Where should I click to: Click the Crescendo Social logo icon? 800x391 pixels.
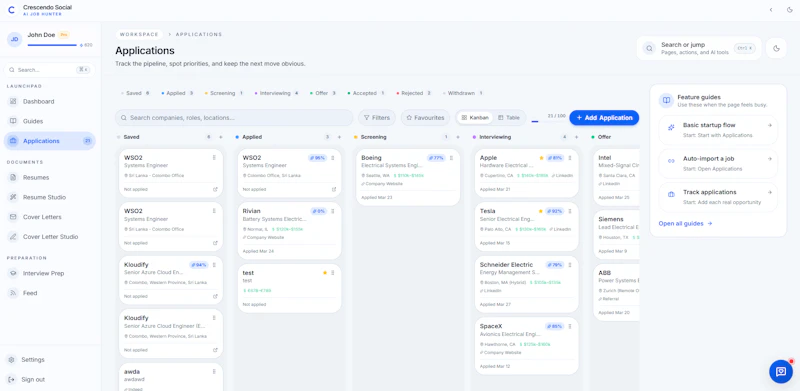[11, 10]
